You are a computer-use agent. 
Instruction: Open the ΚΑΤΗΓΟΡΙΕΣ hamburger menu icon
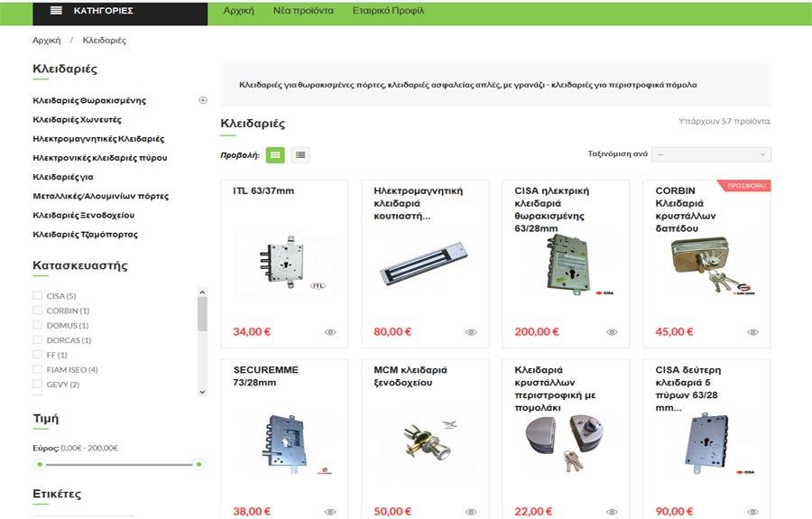[56, 10]
